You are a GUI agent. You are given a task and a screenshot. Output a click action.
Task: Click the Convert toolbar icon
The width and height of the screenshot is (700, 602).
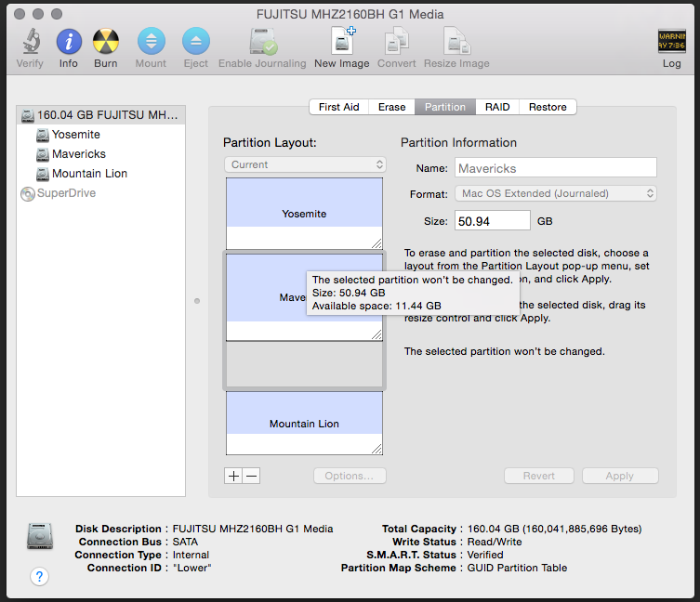(x=396, y=41)
